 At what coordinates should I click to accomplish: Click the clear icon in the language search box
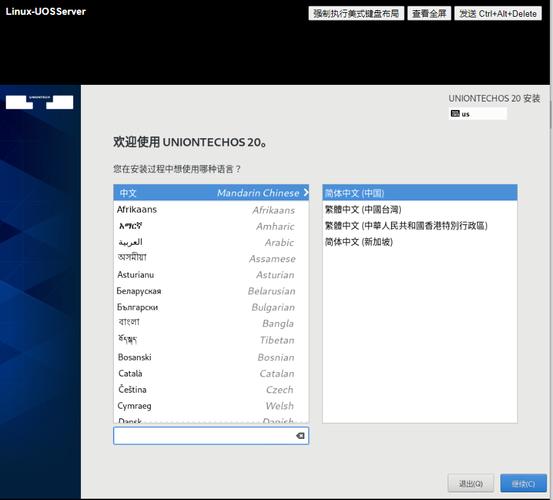(x=300, y=436)
